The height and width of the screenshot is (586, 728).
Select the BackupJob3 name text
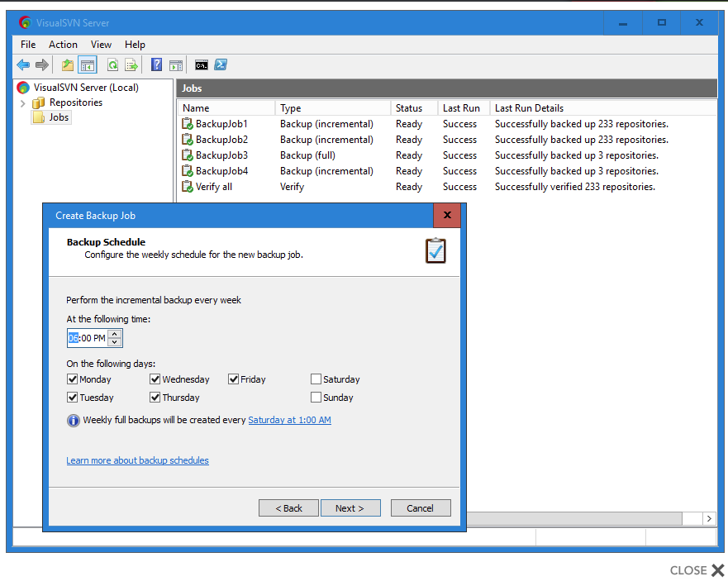[x=222, y=155]
